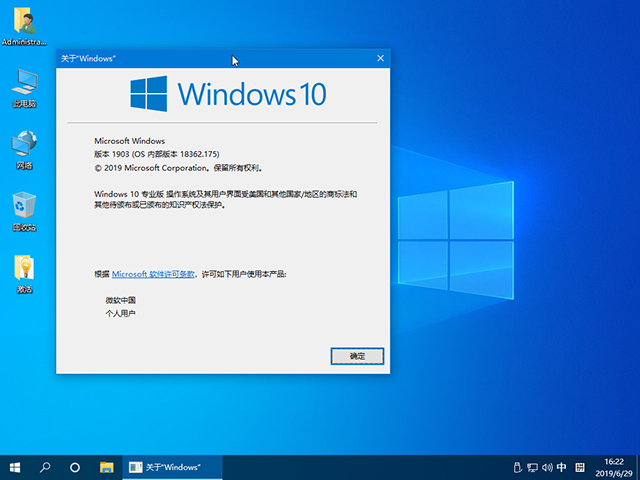Open the Microsoft 软件许可条款 link

[x=153, y=273]
